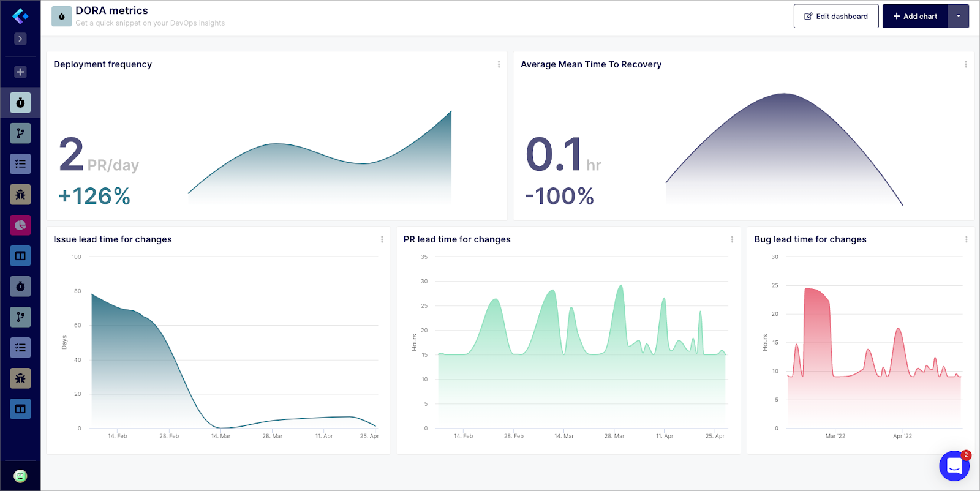The width and height of the screenshot is (980, 491).
Task: Open the user avatar at the sidebar bottom
Action: tap(20, 476)
